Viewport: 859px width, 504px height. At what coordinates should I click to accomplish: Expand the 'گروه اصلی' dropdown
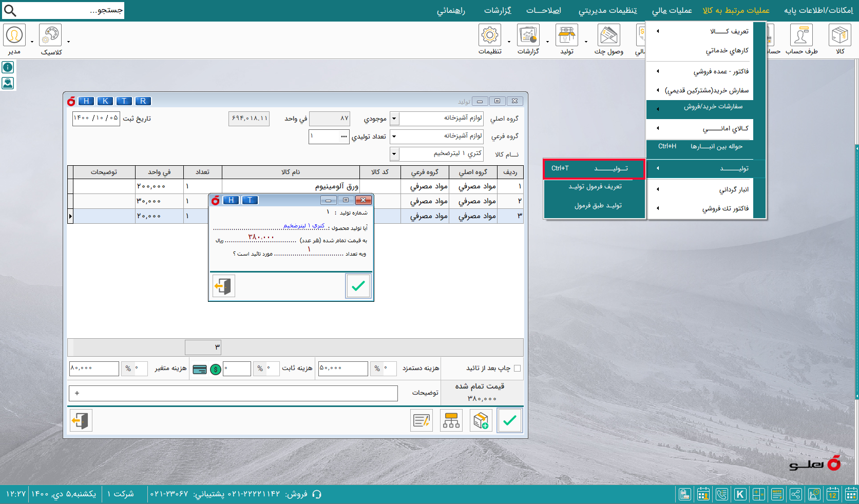coord(394,119)
